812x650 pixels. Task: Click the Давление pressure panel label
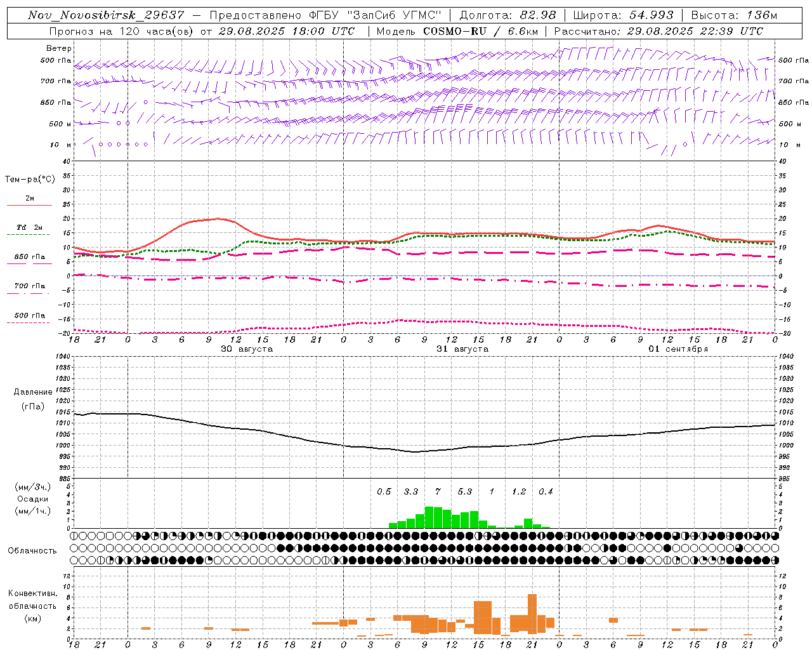[33, 392]
